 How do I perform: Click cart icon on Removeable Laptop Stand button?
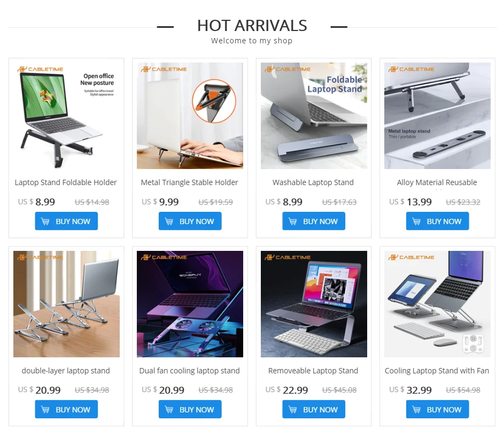coord(293,409)
